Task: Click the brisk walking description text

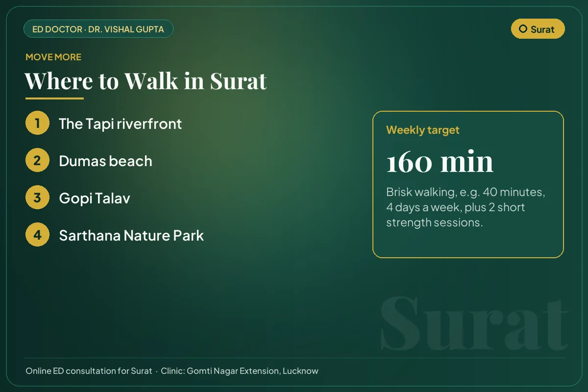Action: (x=465, y=207)
